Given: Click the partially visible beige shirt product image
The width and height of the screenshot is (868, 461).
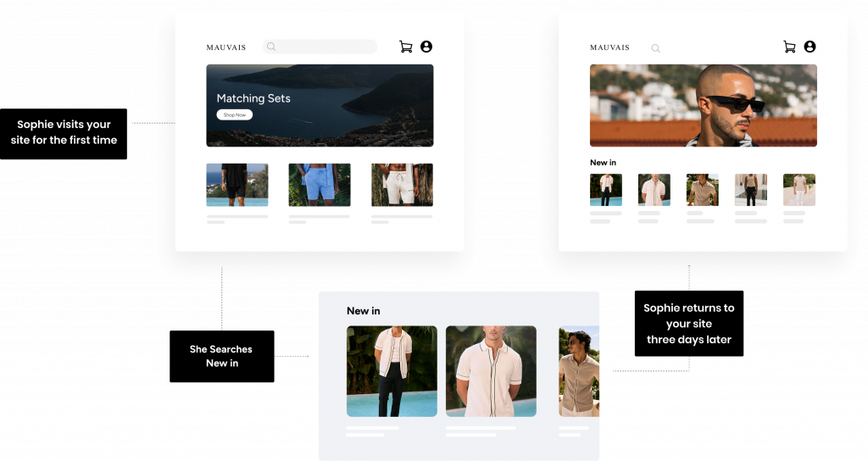Looking at the screenshot, I should [x=579, y=371].
